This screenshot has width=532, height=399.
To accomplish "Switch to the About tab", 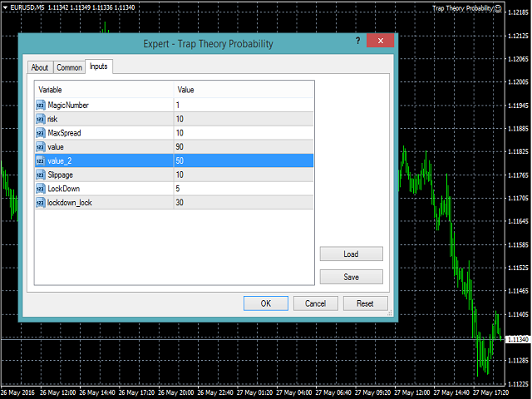I will [40, 67].
